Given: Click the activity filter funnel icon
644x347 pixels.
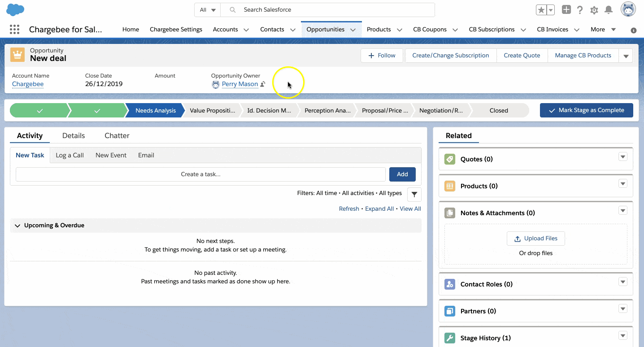Looking at the screenshot, I should point(414,194).
